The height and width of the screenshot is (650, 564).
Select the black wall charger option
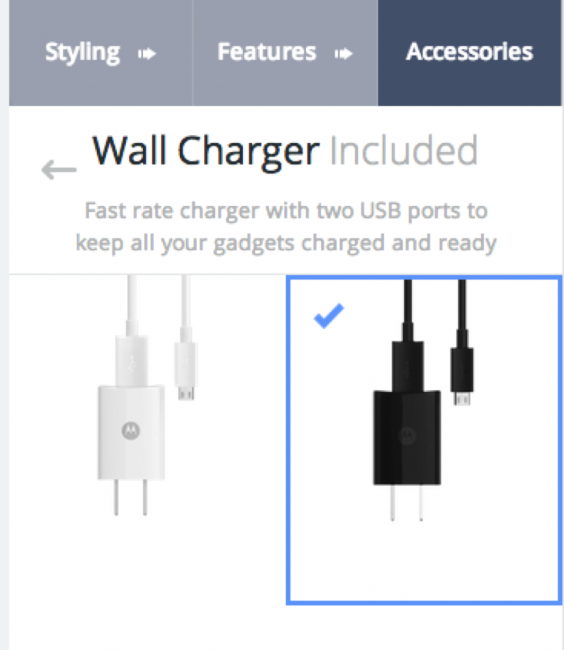[x=424, y=439]
